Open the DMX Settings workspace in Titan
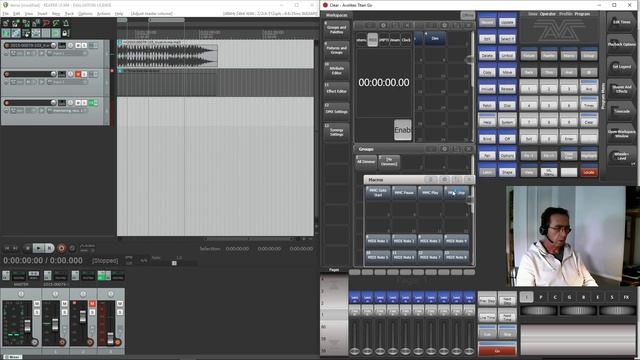This screenshot has width=640, height=360. click(x=336, y=111)
